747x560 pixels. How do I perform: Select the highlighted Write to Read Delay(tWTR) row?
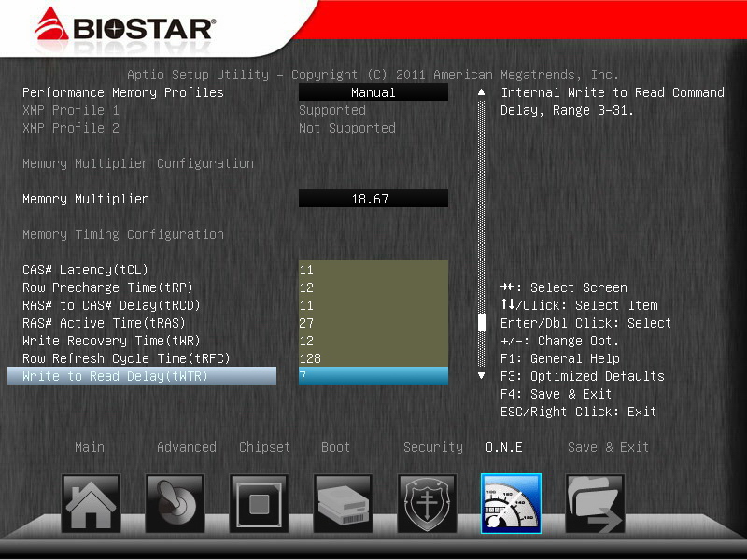142,376
